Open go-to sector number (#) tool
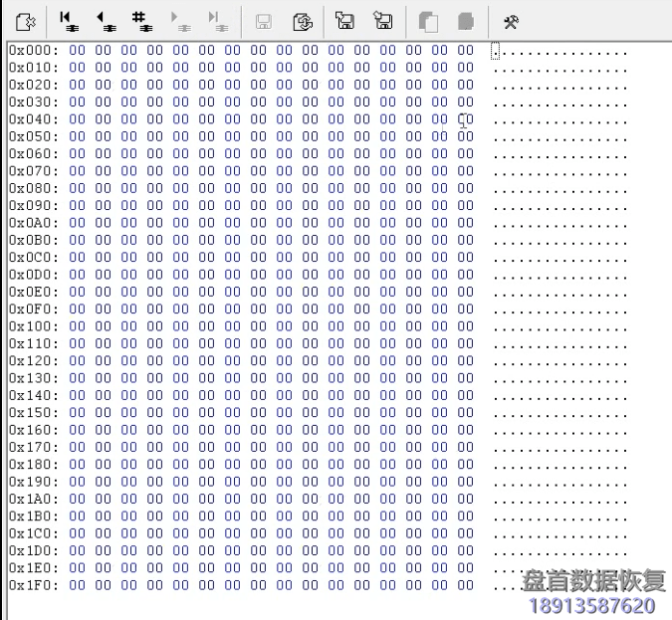 point(141,20)
